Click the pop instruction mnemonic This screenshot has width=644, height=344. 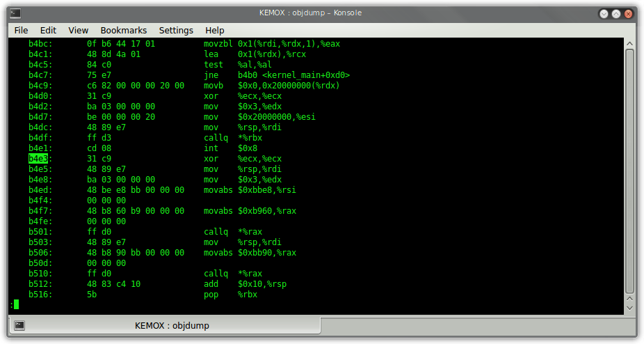[x=211, y=295]
